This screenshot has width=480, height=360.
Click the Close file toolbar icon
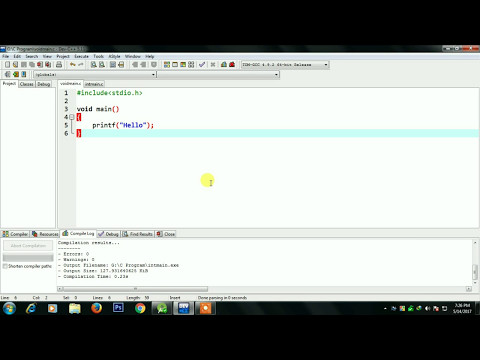coord(40,65)
